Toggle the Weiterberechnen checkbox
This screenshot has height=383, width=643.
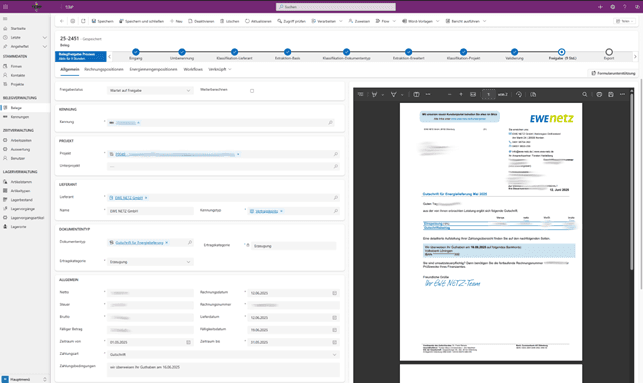[x=252, y=91]
